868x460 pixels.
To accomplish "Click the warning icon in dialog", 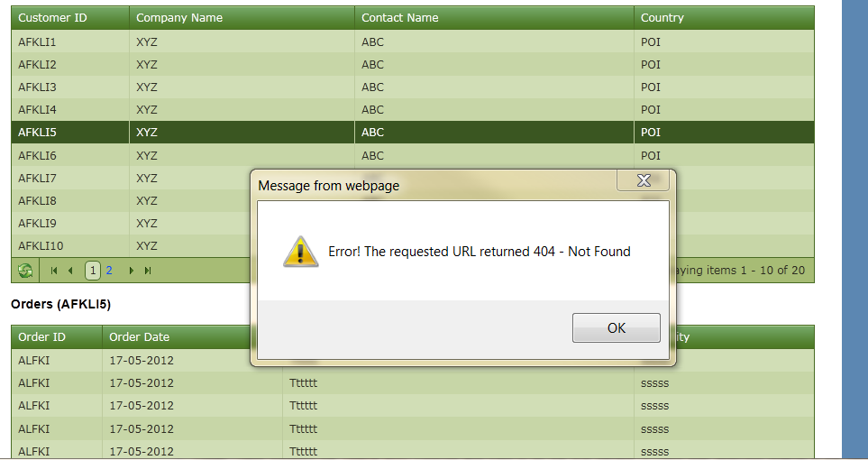I will coord(300,252).
